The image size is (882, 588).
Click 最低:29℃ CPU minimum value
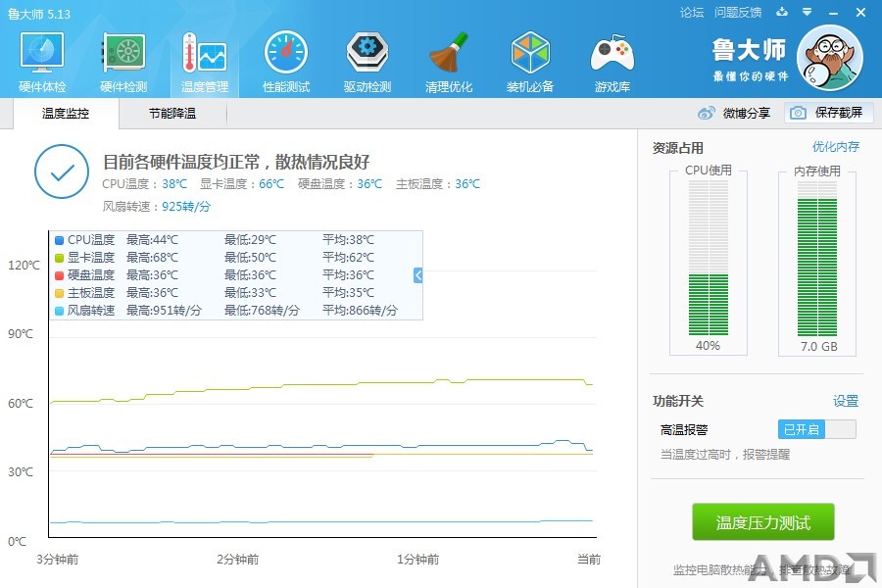tap(250, 240)
